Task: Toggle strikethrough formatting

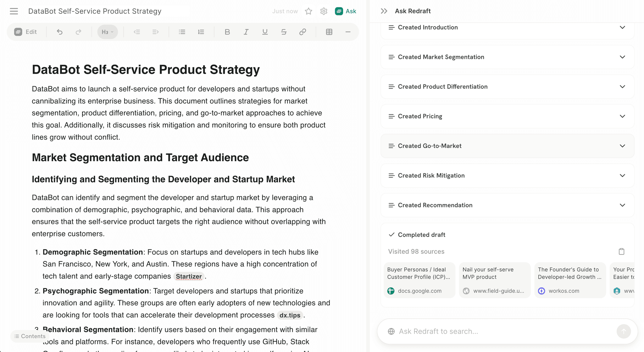Action: (284, 32)
